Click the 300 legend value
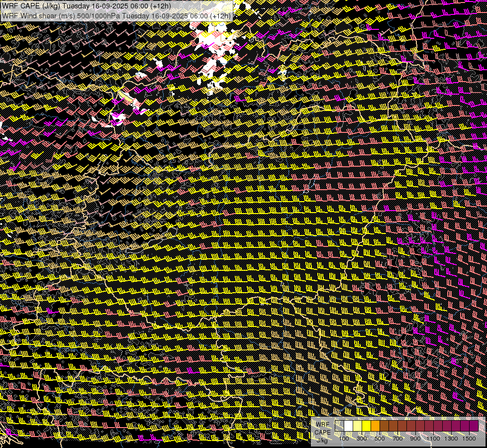The image size is (487, 448). coord(362,439)
